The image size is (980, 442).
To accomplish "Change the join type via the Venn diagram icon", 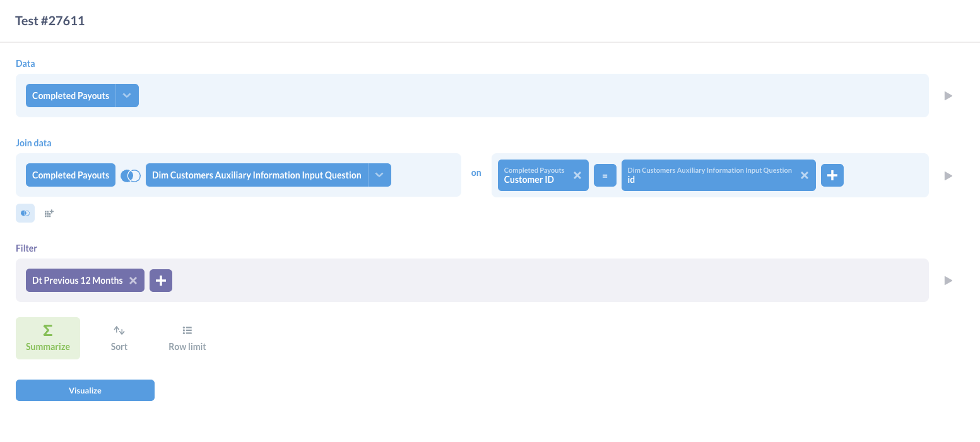I will [x=131, y=175].
